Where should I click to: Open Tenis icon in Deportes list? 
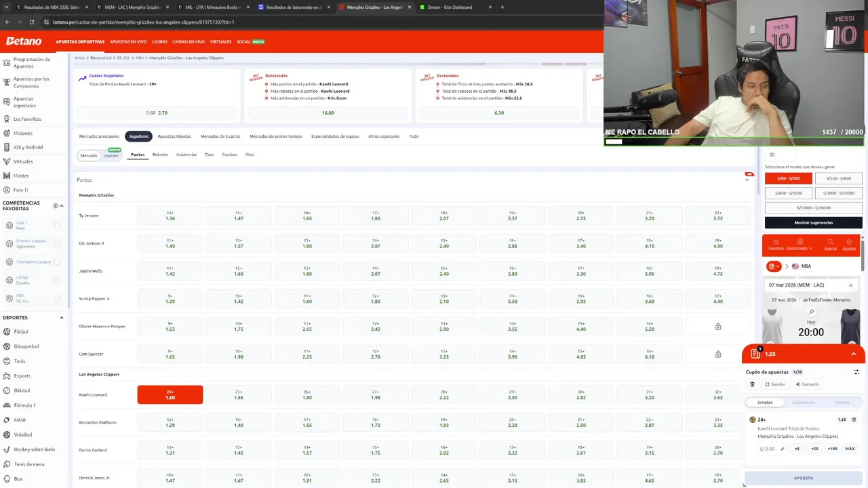tap(6, 361)
